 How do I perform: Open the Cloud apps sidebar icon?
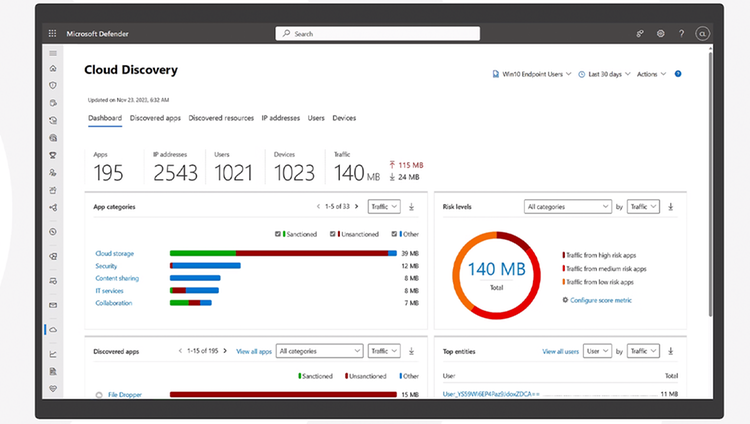point(53,330)
